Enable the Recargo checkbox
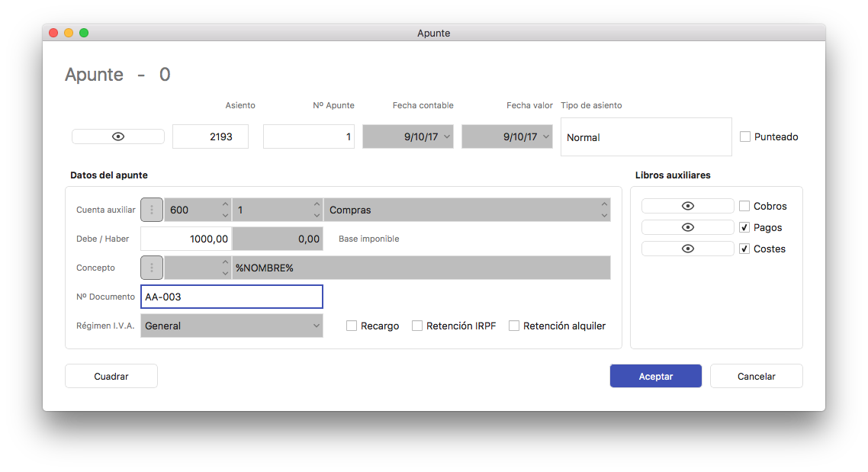The height and width of the screenshot is (472, 868). [352, 326]
